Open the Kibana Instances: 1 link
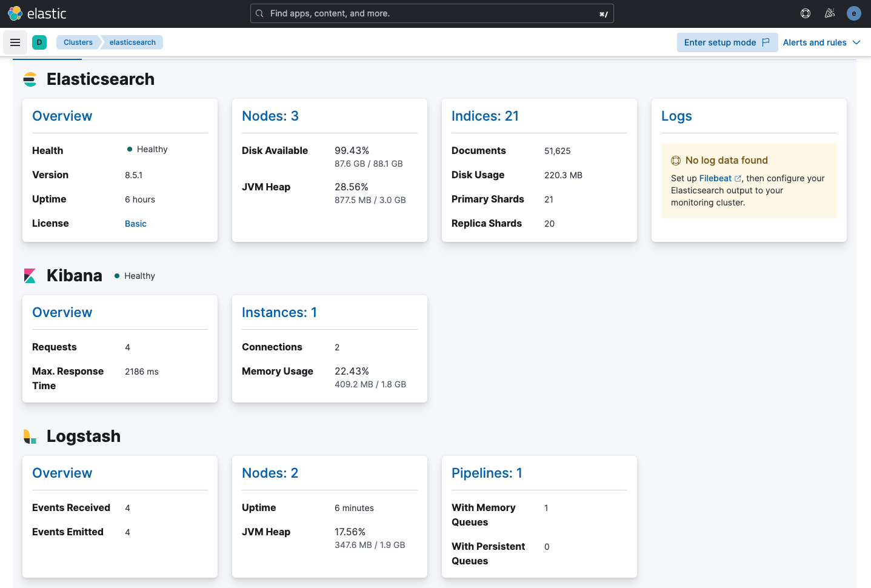 279,312
